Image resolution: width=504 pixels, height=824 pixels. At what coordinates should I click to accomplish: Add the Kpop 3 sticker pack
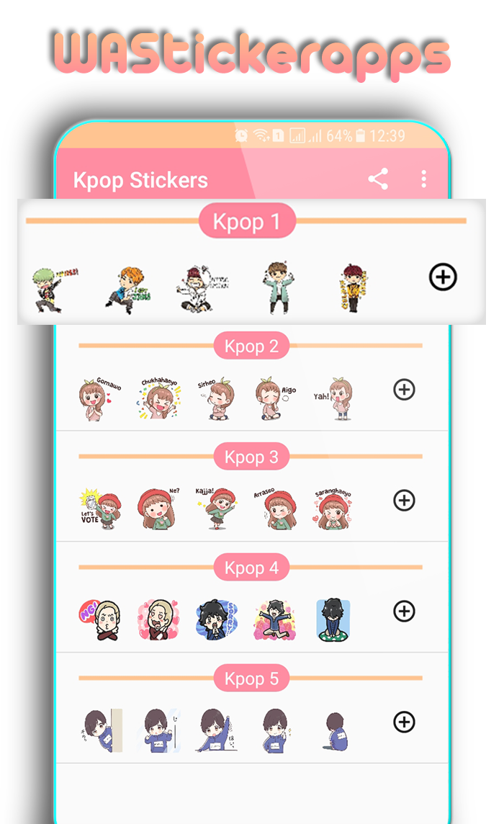point(404,501)
